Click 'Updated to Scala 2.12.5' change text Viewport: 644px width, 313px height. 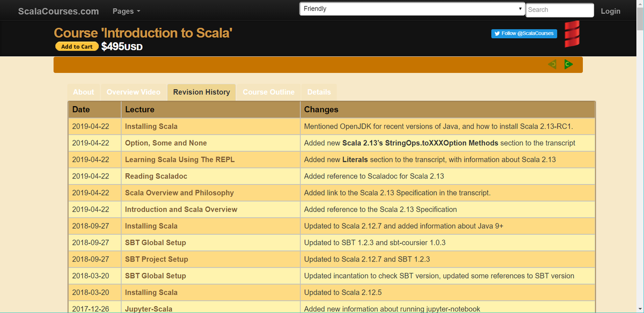coord(342,293)
